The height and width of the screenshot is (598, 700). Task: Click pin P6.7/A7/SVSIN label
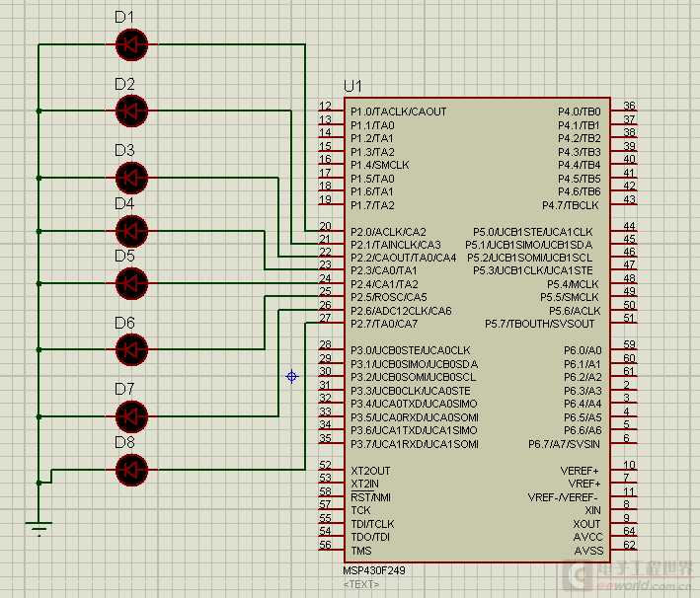pyautogui.click(x=565, y=444)
